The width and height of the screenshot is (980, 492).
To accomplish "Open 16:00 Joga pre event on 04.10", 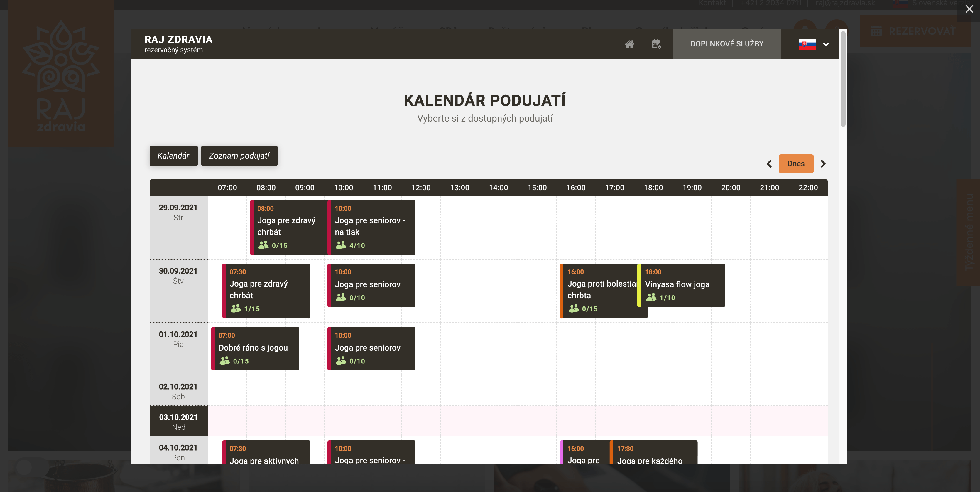I will tap(585, 452).
